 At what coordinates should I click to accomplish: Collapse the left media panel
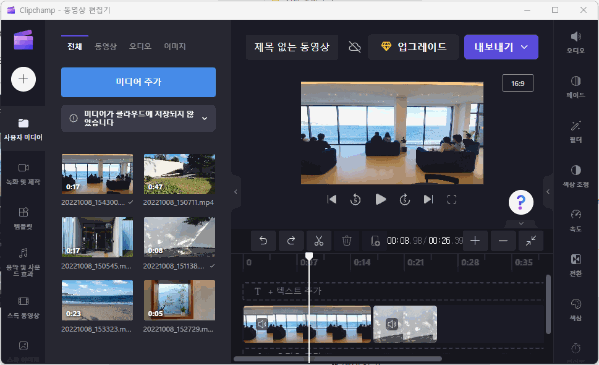coord(236,192)
